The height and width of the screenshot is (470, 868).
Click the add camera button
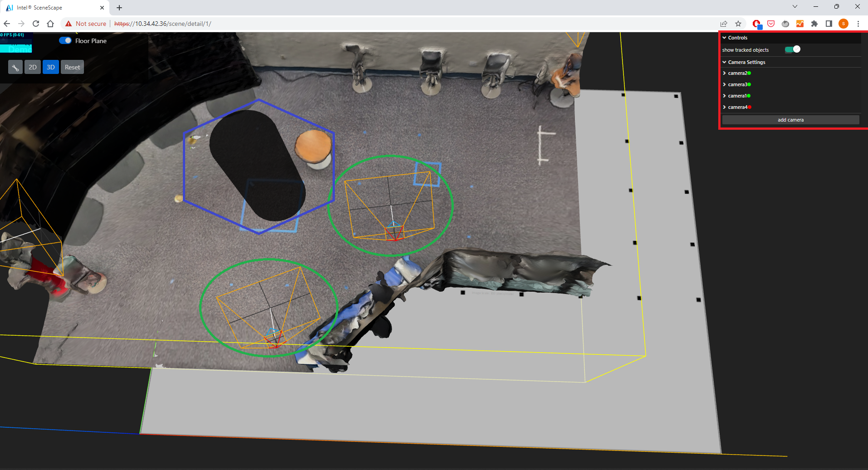tap(790, 119)
